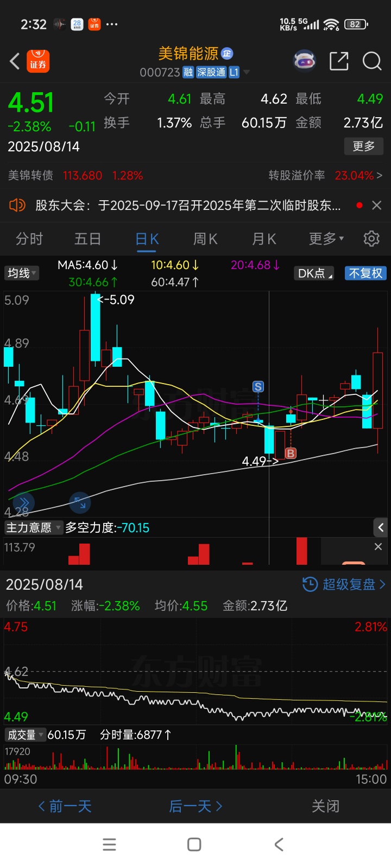Screen dimensions: 391x868
Task: Tap the 多空力度 -70.15 value
Action: point(133,528)
